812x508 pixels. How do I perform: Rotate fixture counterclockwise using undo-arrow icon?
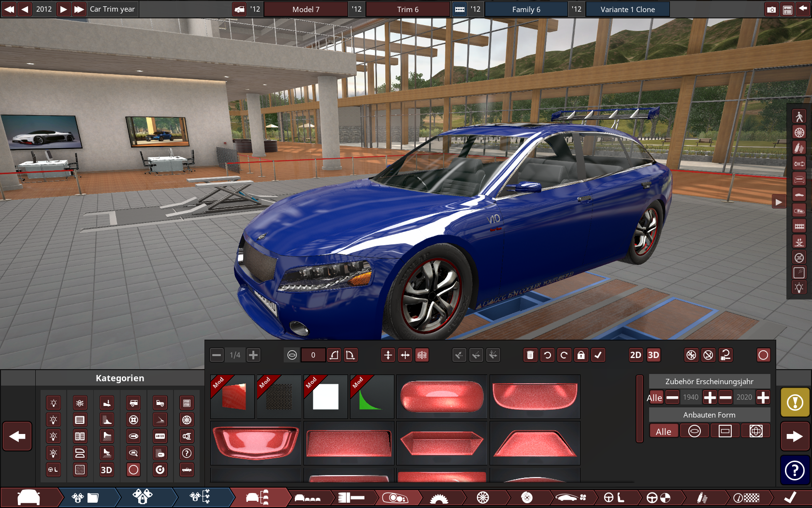click(x=547, y=355)
